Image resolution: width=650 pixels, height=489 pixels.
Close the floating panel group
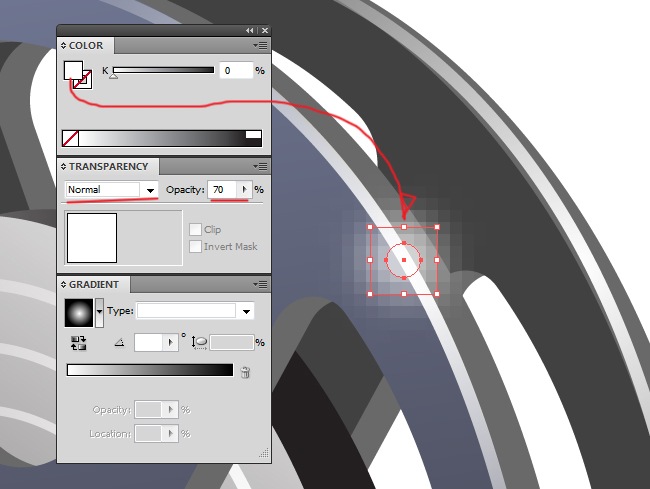point(265,31)
